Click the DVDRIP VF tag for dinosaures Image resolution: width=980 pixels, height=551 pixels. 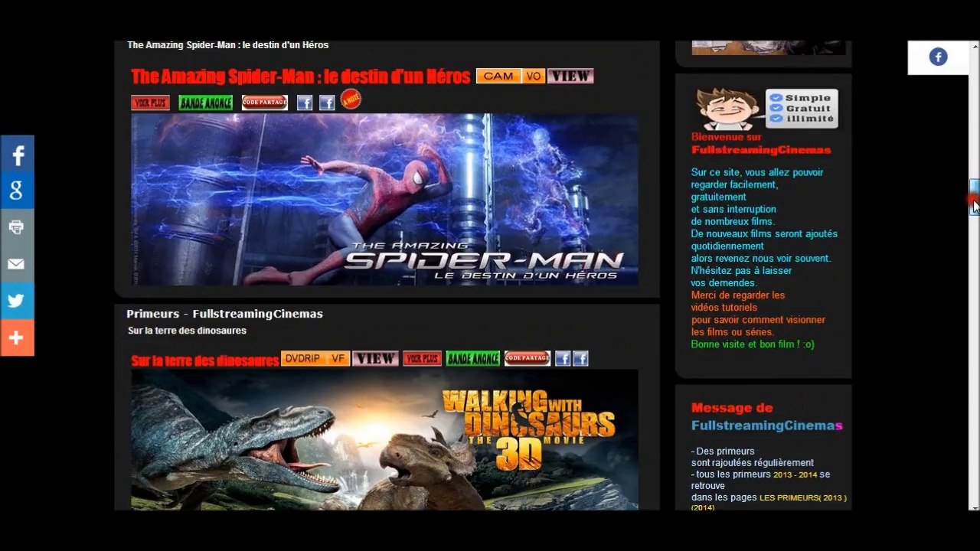(x=315, y=358)
